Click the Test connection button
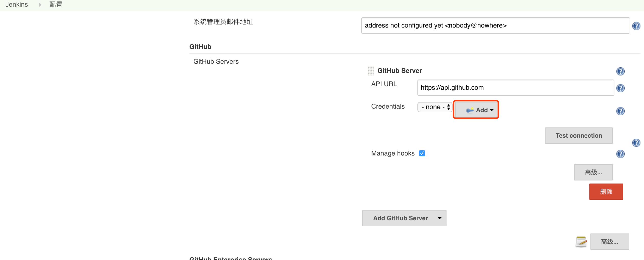The image size is (644, 260). pos(579,136)
